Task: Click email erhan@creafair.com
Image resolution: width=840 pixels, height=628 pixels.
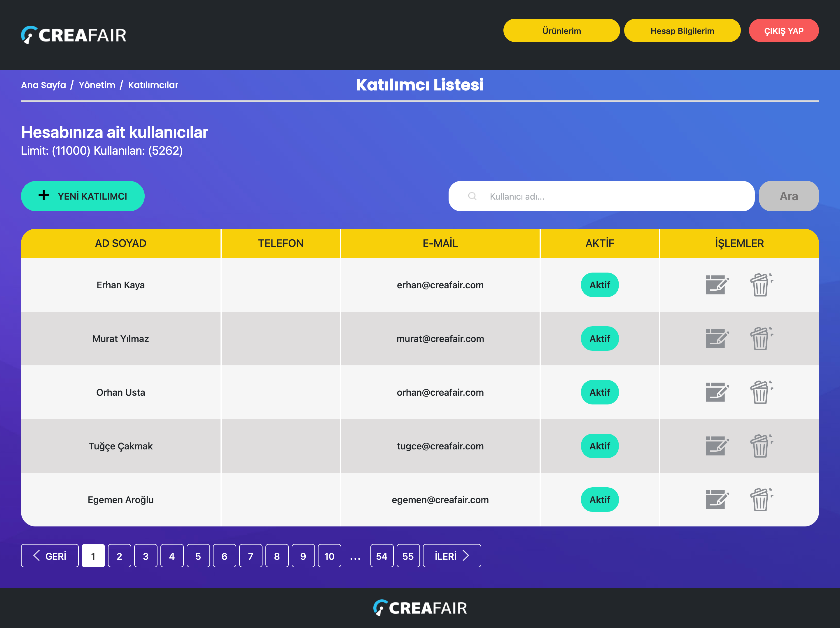Action: [x=440, y=285]
